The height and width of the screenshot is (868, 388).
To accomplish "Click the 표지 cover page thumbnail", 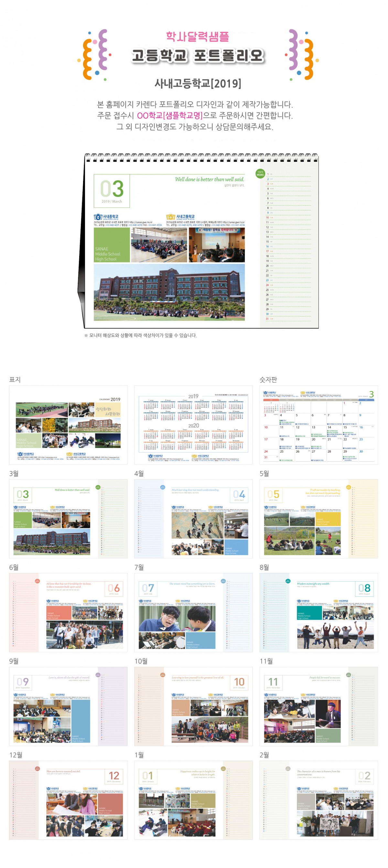I will (68, 425).
